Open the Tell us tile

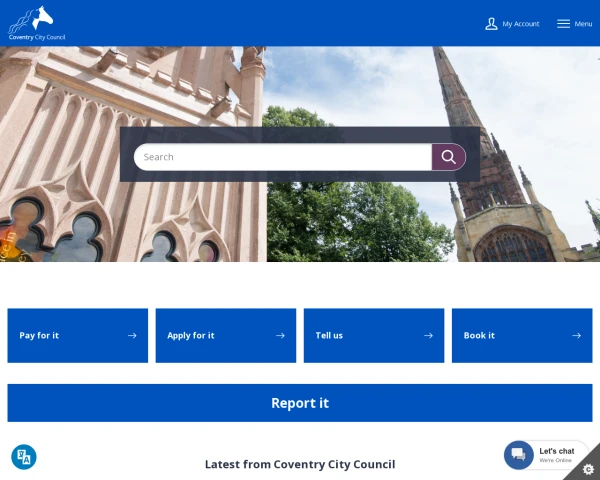point(374,335)
